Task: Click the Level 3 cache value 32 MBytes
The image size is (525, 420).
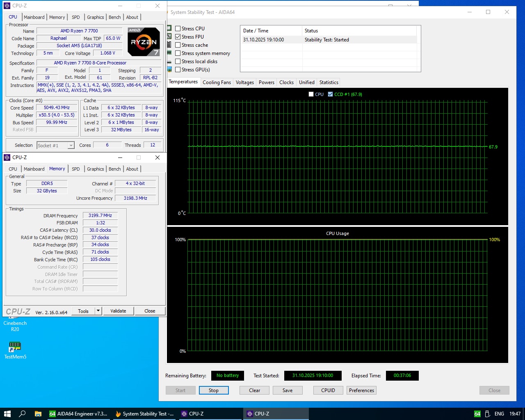Action: (x=121, y=130)
